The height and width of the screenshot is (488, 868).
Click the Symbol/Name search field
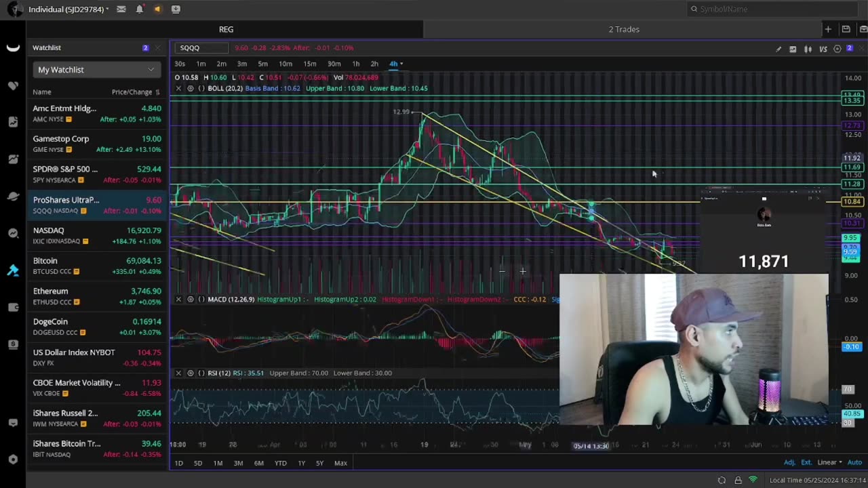point(772,9)
